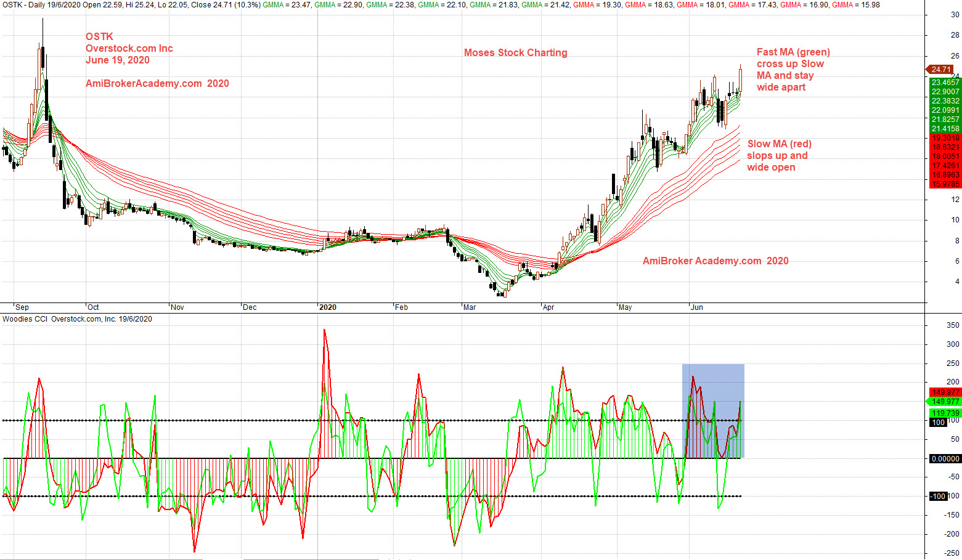Click the 30 price axis label
Screen dimensions: 962x560
tap(955, 15)
